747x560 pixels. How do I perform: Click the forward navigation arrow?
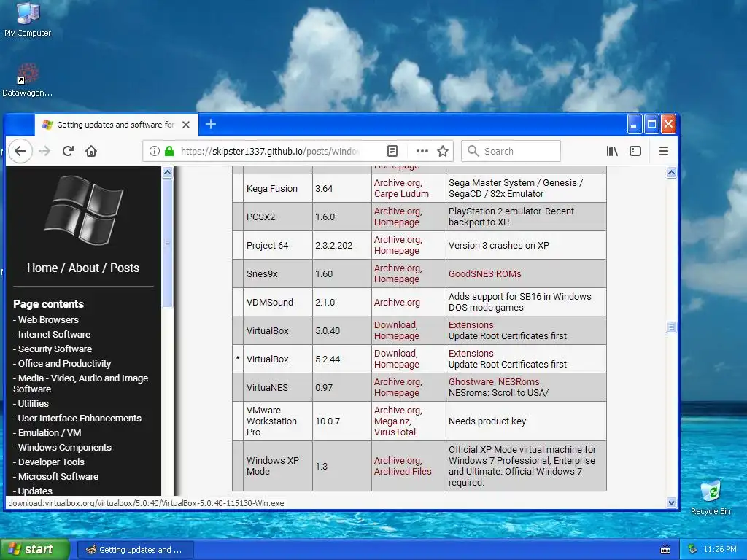point(44,151)
